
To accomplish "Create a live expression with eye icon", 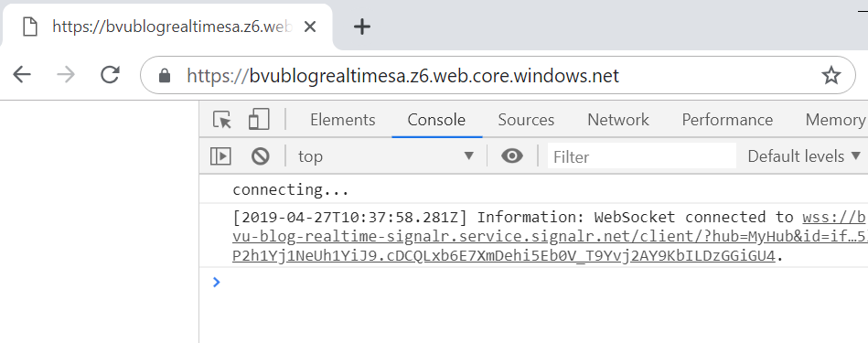I will [512, 156].
